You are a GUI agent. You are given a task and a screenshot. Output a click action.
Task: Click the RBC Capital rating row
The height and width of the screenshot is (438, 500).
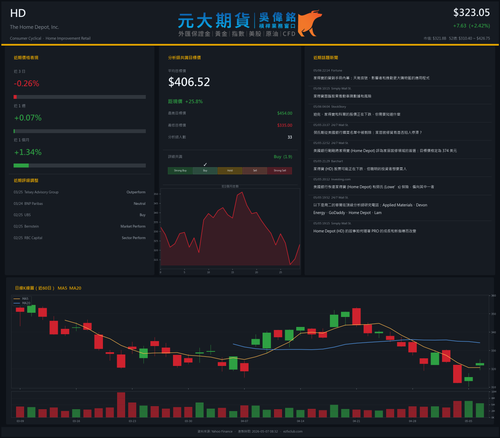(x=80, y=238)
